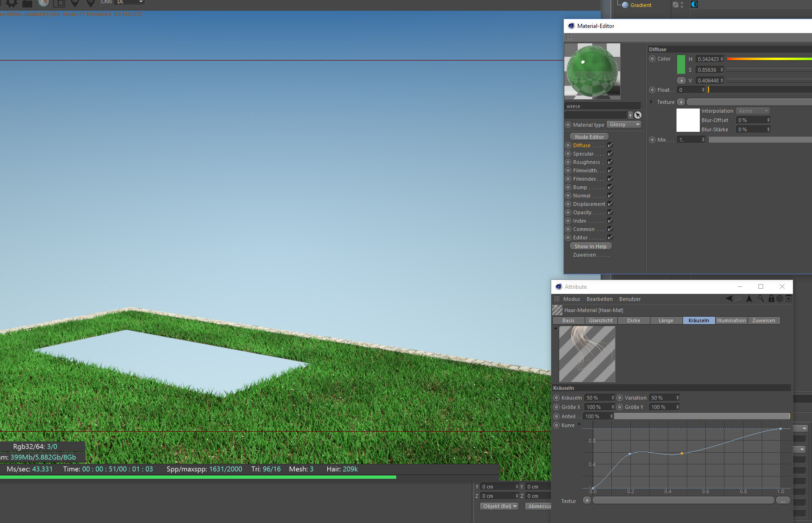
Task: Switch to the Basis tab
Action: point(568,320)
